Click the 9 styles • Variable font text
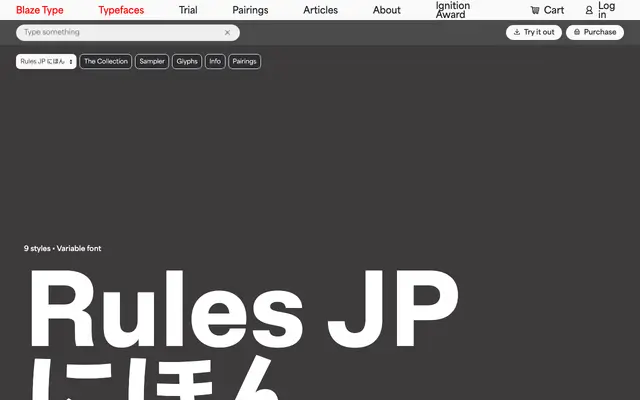The width and height of the screenshot is (640, 400). coord(62,248)
